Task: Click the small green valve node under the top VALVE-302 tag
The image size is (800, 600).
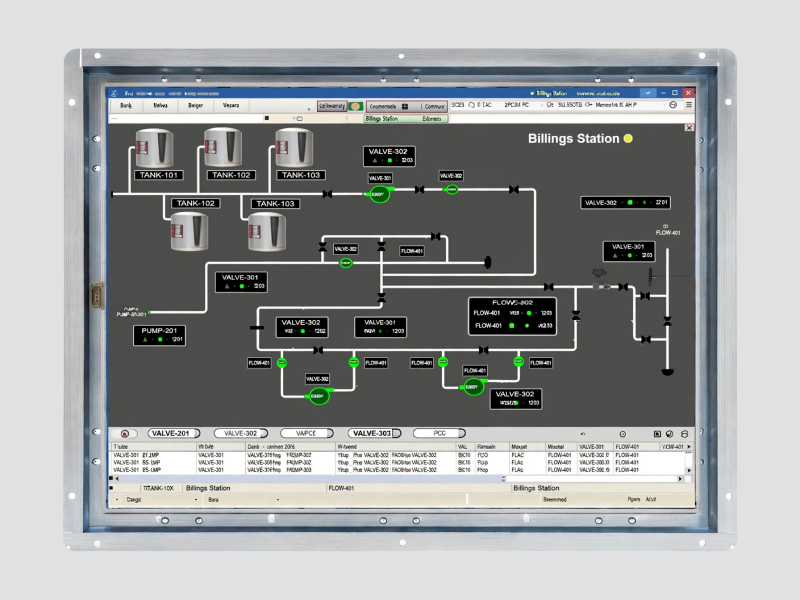Action: coord(452,189)
